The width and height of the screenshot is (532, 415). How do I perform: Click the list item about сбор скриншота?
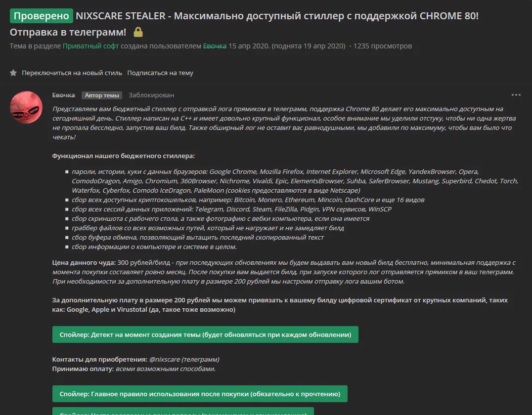[221, 219]
